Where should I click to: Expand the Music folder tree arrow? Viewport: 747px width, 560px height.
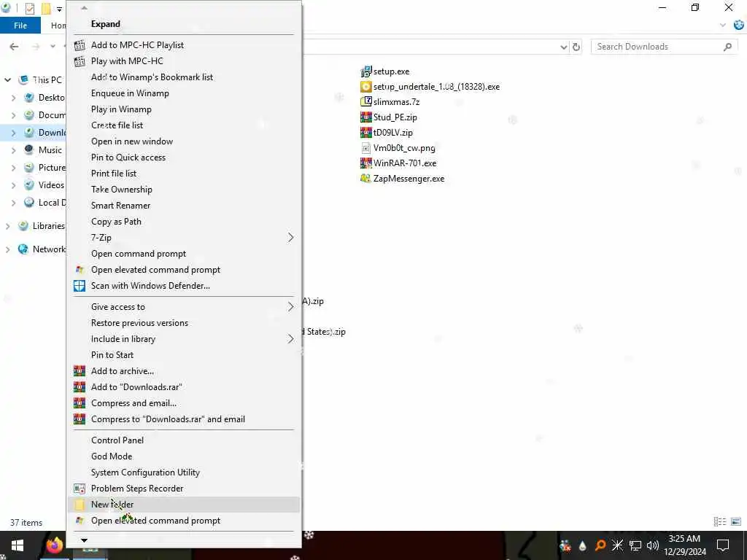[13, 150]
